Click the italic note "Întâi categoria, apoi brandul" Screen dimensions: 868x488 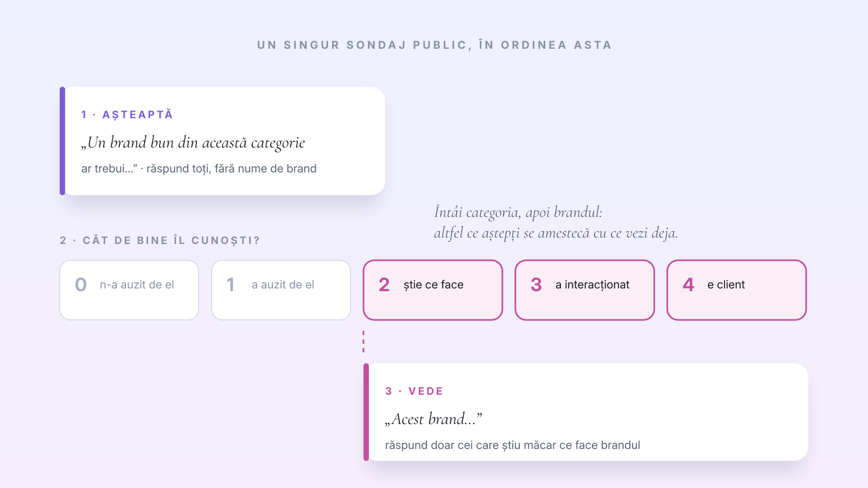(x=518, y=212)
